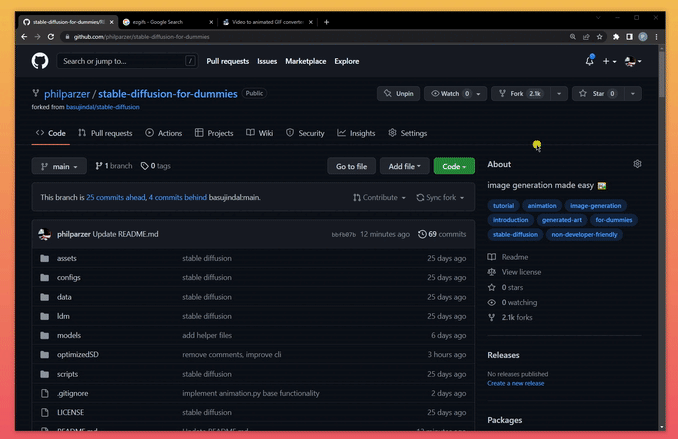Switch to the Insights tab
Image resolution: width=678 pixels, height=439 pixels.
click(x=356, y=133)
